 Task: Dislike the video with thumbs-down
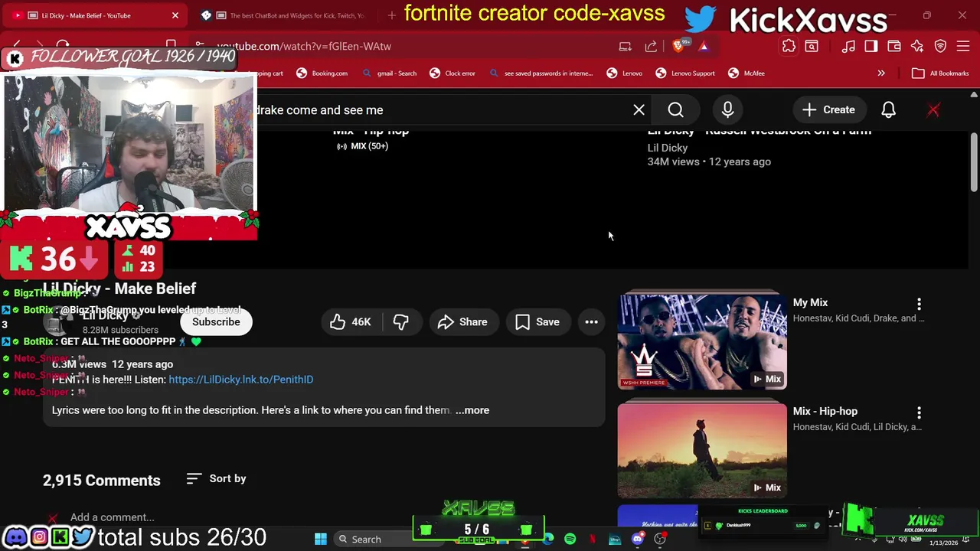[400, 322]
